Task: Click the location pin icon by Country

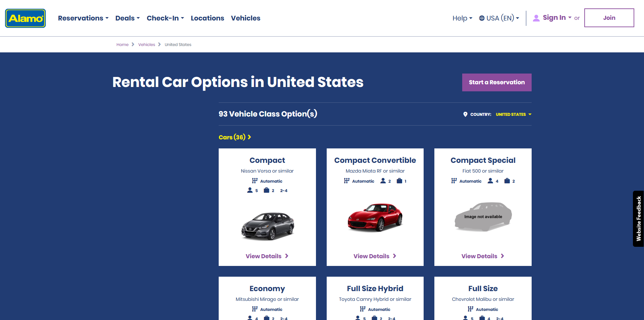Action: click(x=465, y=114)
